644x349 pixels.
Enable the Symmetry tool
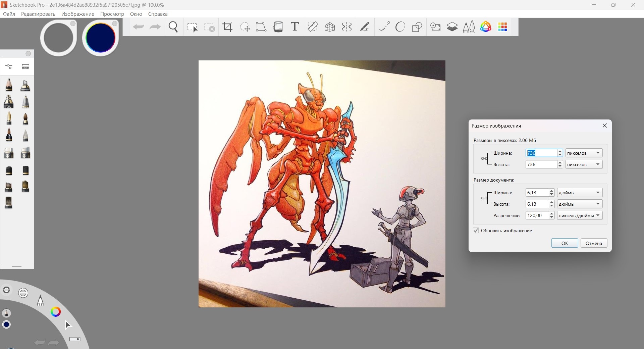[346, 27]
